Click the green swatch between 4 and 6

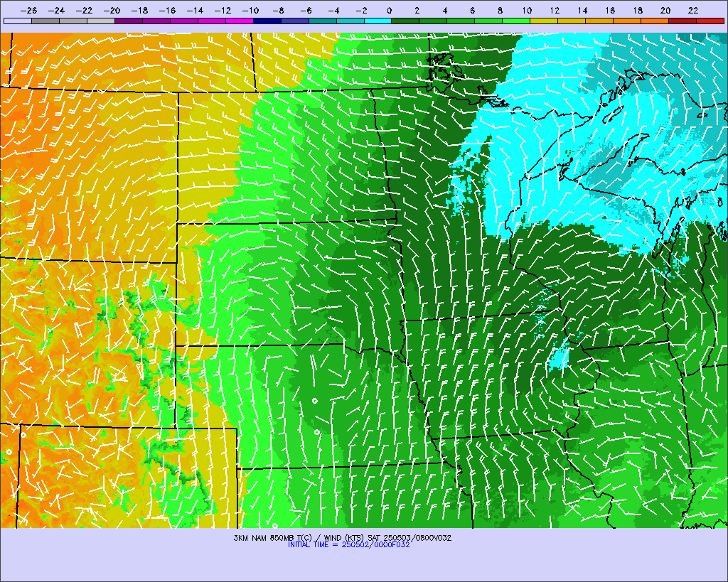coord(461,21)
